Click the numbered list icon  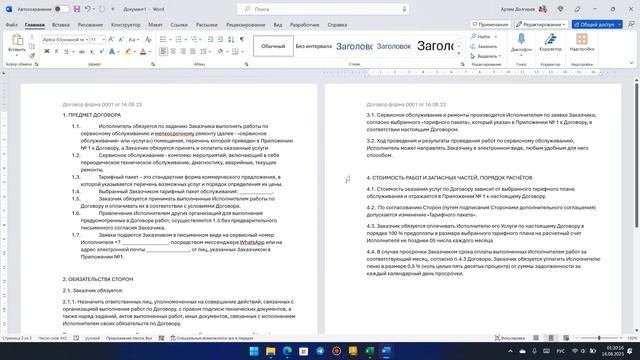pyautogui.click(x=178, y=39)
